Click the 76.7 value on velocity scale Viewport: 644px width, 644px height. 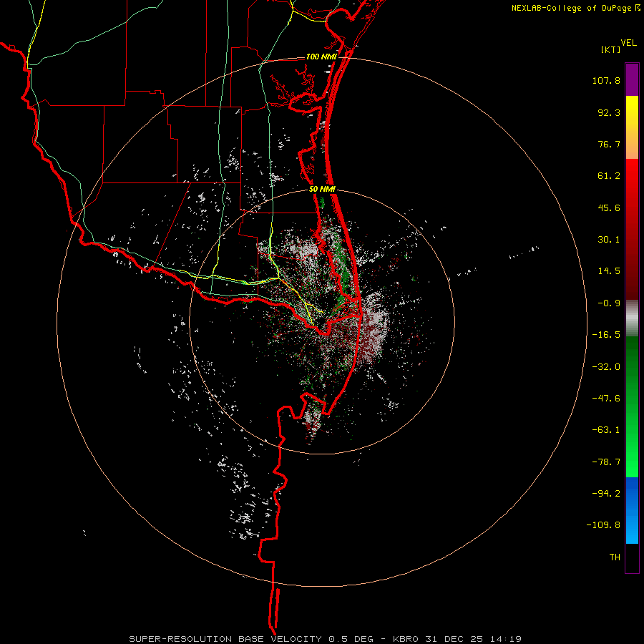click(609, 144)
